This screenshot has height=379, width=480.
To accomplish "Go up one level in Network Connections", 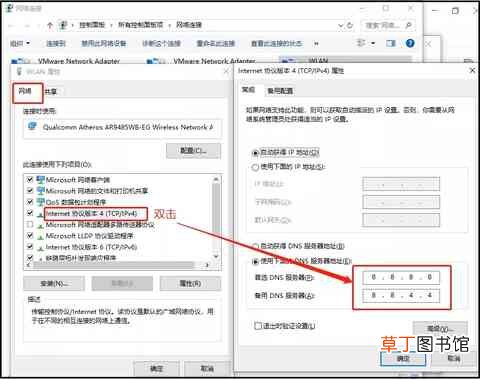I will pos(50,25).
